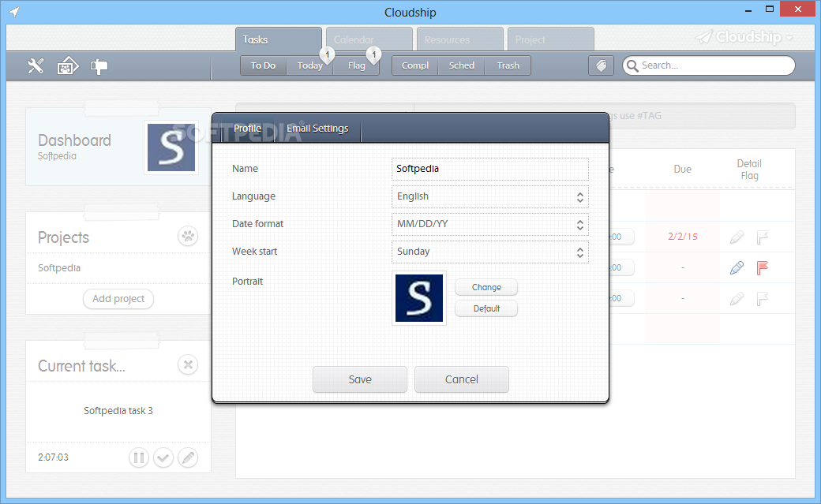Viewport: 821px width, 504px height.
Task: Open the Cloudship logo dropdown menu
Action: 744,36
